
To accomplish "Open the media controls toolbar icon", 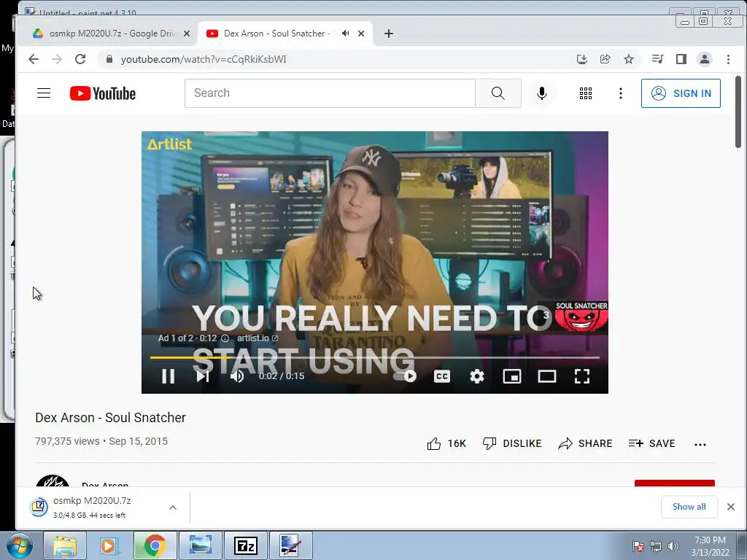I will coord(657,59).
